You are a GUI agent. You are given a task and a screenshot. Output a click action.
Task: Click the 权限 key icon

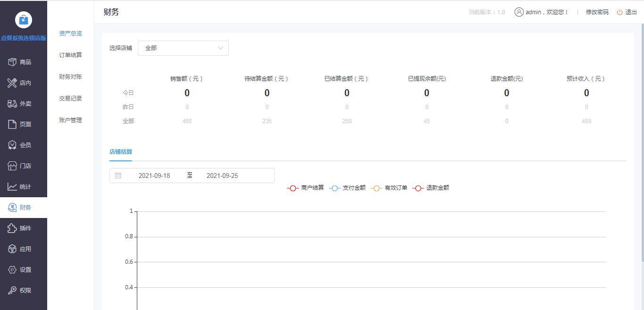coord(12,290)
